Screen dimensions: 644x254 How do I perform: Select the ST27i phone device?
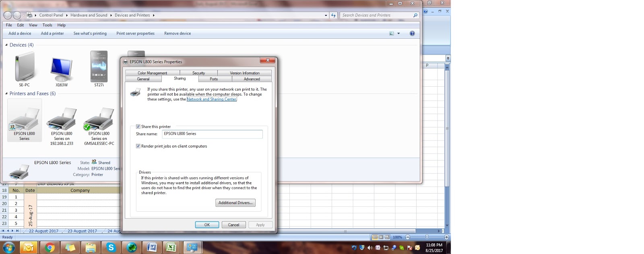click(99, 69)
